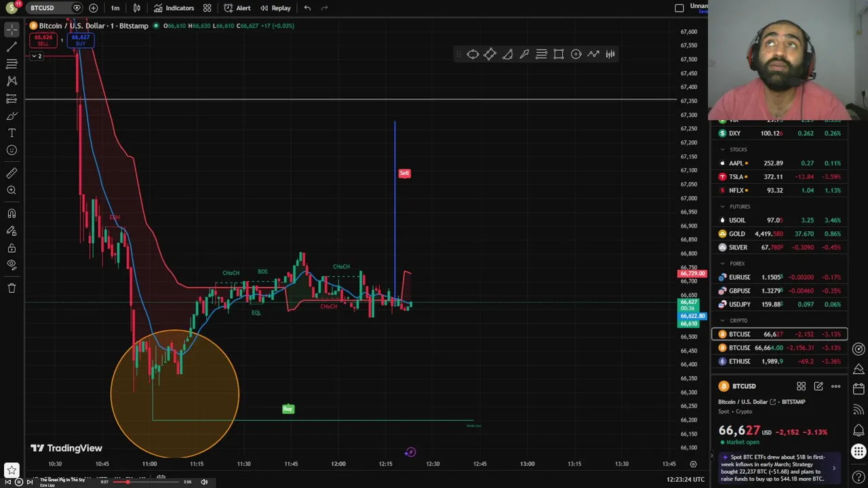Open the 1m interval dropdown

tap(115, 8)
